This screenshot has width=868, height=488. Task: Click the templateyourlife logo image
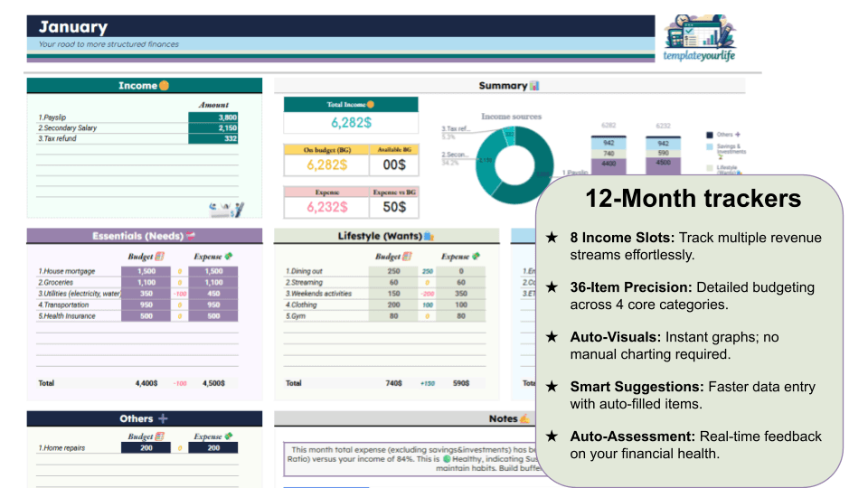[700, 38]
